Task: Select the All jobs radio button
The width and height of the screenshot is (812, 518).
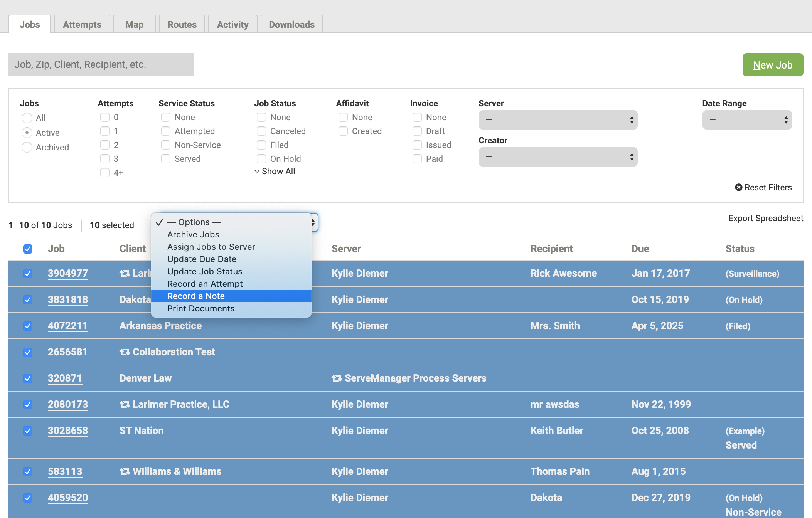Action: pyautogui.click(x=27, y=118)
